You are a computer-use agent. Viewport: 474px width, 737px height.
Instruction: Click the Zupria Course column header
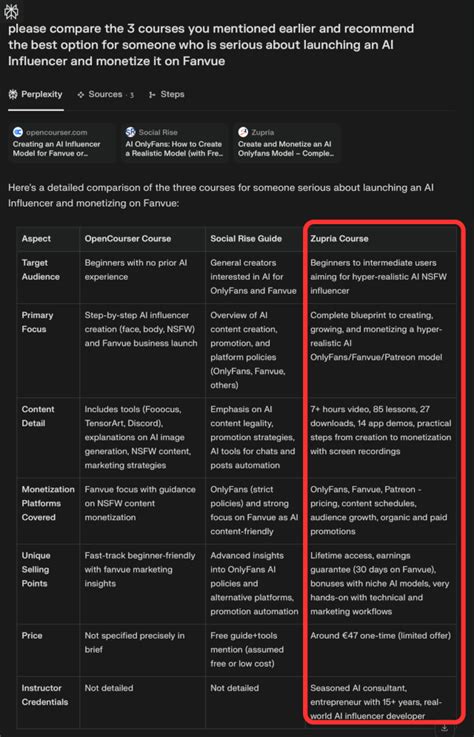click(339, 239)
